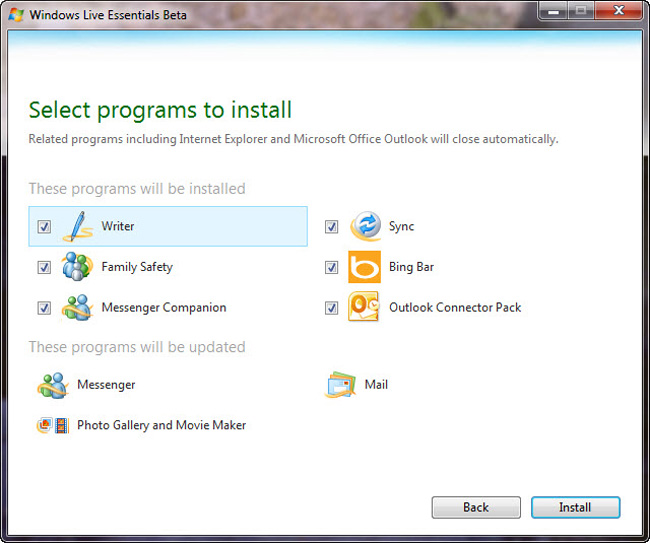
Task: Click the Family Safety people icon
Action: (77, 267)
